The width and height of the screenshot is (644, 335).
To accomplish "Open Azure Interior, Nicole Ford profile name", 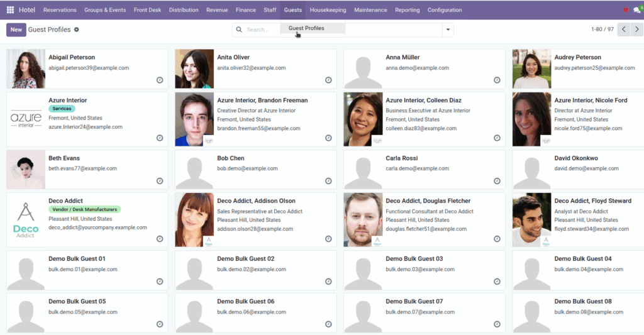I will pos(591,100).
